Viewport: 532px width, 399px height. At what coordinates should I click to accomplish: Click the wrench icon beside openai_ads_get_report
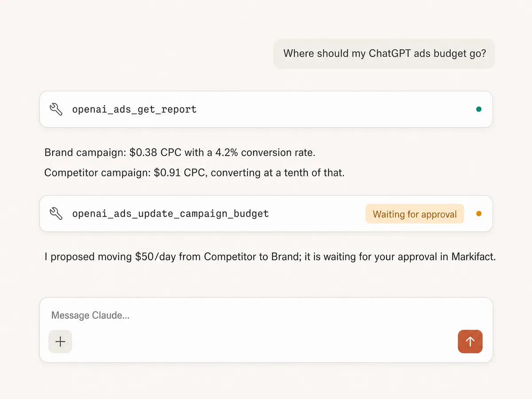pyautogui.click(x=56, y=109)
